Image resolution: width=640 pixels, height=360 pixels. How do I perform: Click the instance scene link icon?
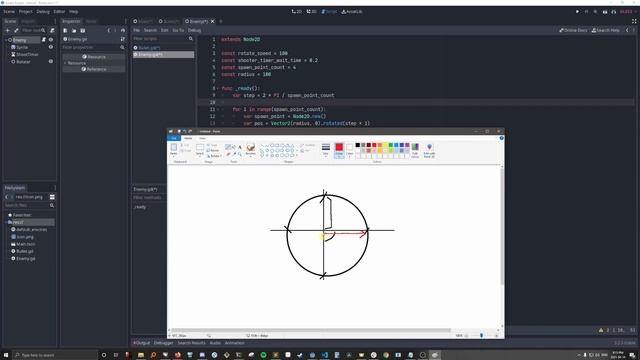point(16,30)
